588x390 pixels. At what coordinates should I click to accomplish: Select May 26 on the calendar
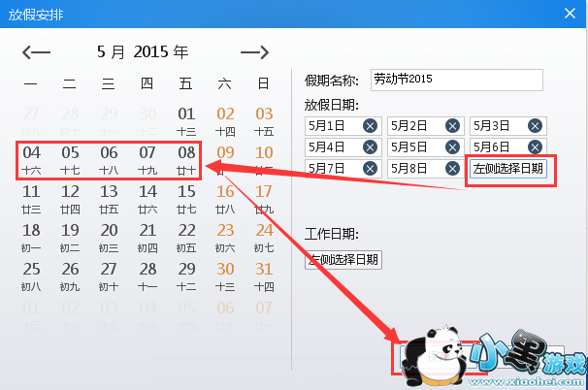[70, 276]
